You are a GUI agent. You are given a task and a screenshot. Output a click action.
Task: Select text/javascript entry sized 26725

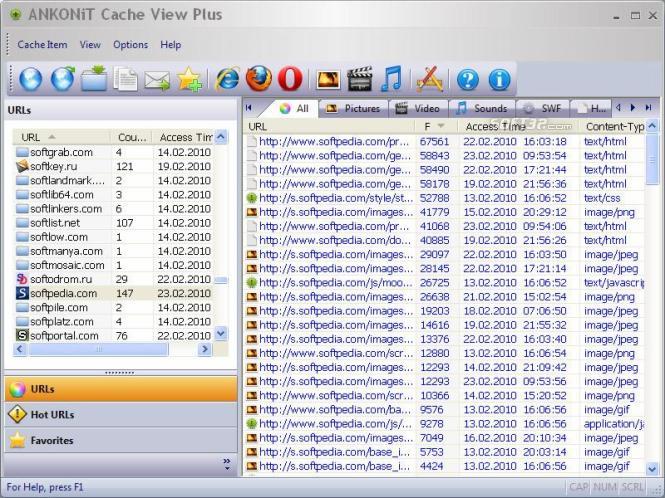click(444, 283)
